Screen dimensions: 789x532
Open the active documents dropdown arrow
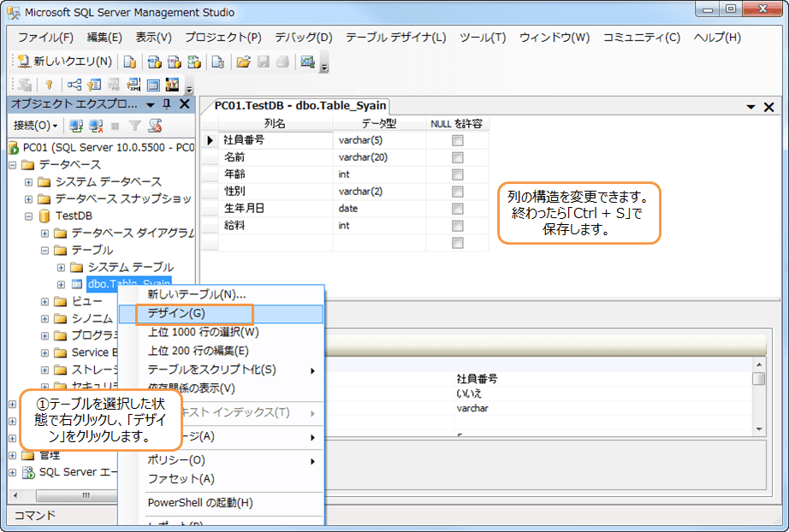[750, 107]
